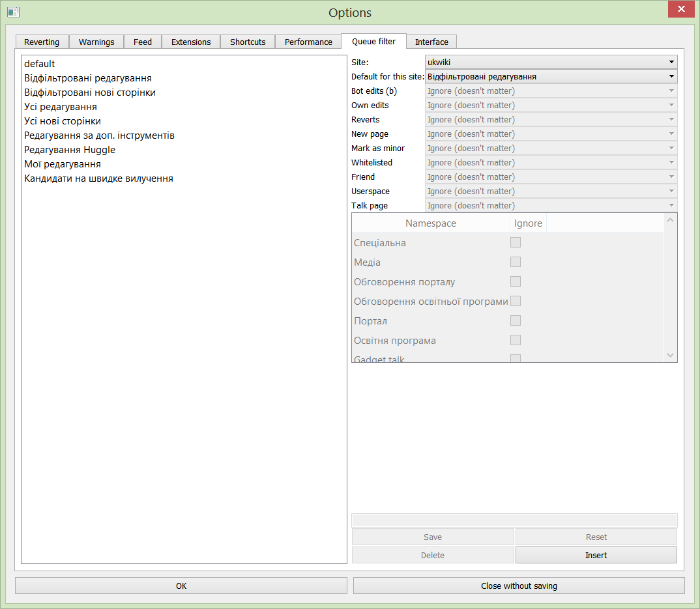The height and width of the screenshot is (609, 700).
Task: Click the Namespace column header
Action: point(431,223)
